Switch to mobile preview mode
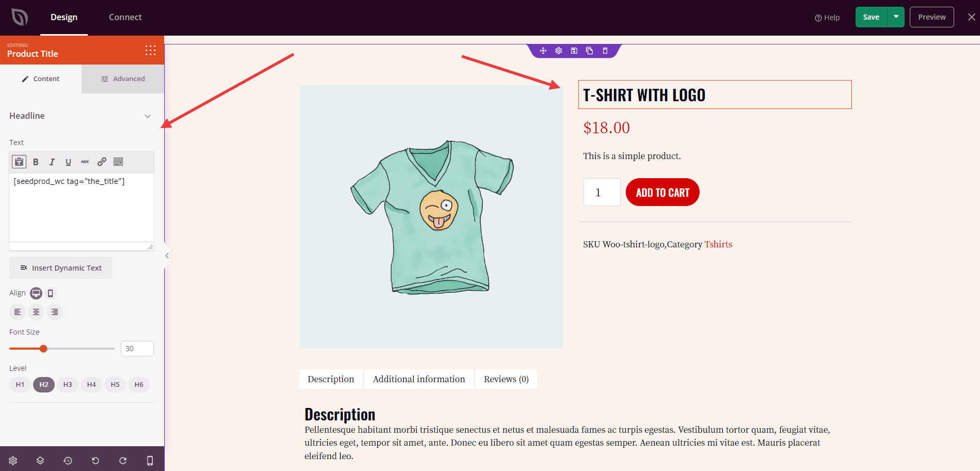This screenshot has width=980, height=471. click(x=150, y=460)
